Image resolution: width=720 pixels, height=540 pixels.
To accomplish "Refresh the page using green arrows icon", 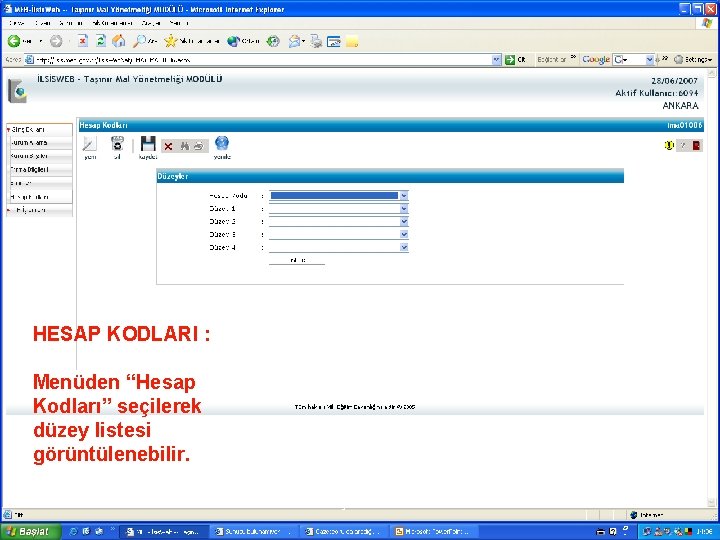I will tap(101, 41).
